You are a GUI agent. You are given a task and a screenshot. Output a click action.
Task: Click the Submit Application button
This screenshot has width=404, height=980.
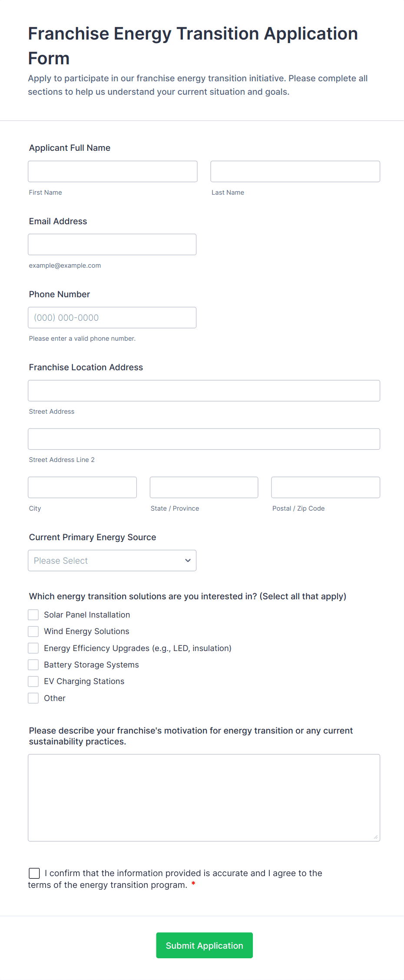(x=204, y=945)
